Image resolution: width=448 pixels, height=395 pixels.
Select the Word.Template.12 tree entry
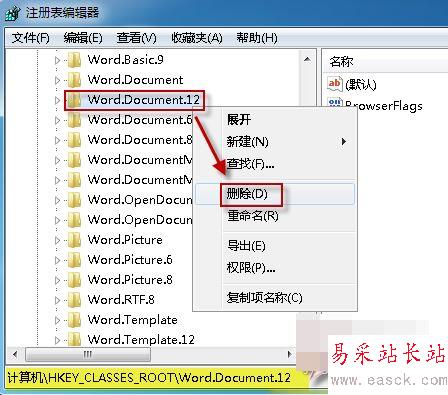(x=141, y=340)
